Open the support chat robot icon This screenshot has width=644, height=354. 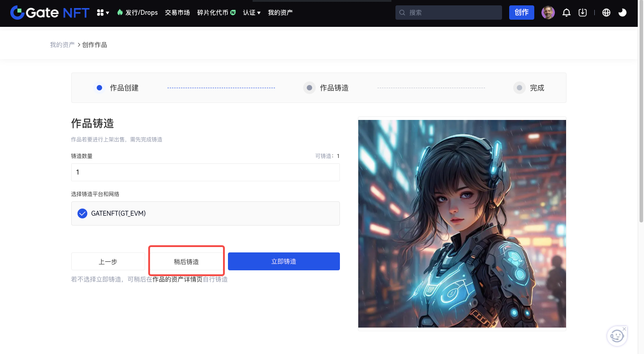tap(617, 336)
